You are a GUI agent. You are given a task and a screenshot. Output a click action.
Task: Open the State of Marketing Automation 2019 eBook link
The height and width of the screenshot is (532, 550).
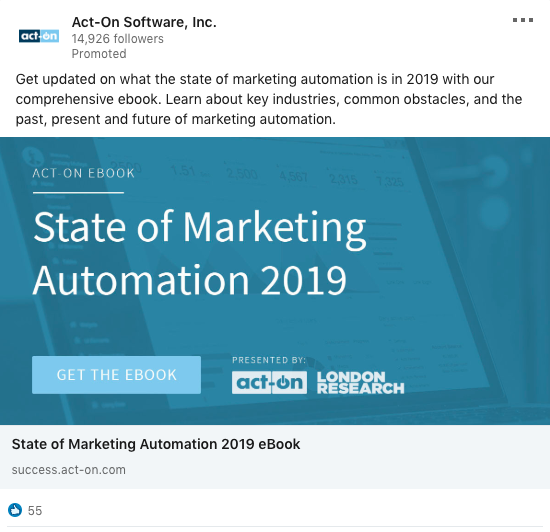click(x=156, y=444)
